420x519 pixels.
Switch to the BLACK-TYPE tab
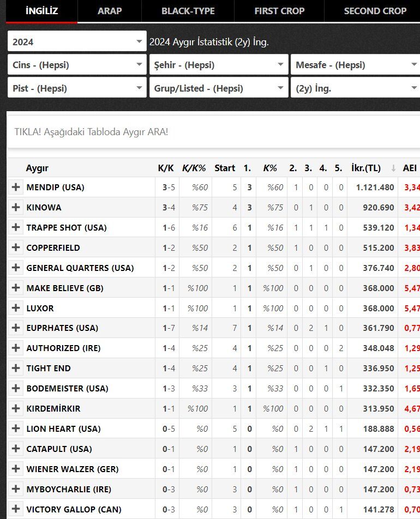coord(188,11)
